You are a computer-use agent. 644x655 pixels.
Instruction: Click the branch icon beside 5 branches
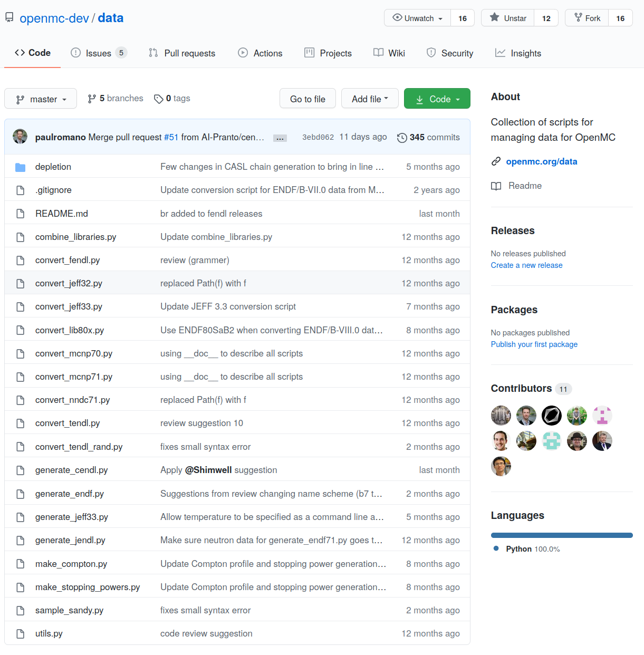[x=92, y=99]
